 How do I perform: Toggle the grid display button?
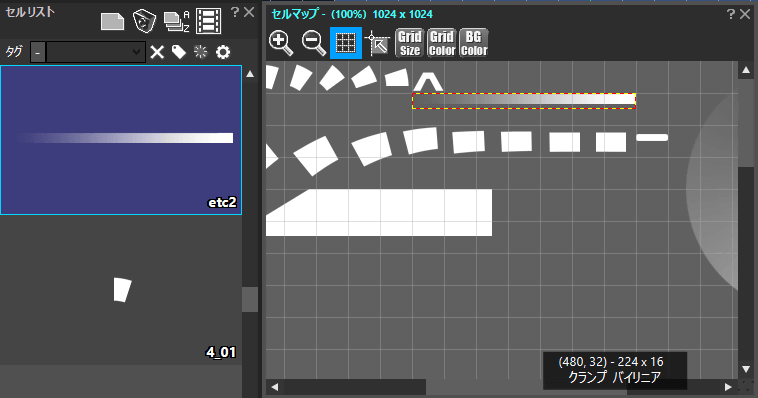click(346, 43)
